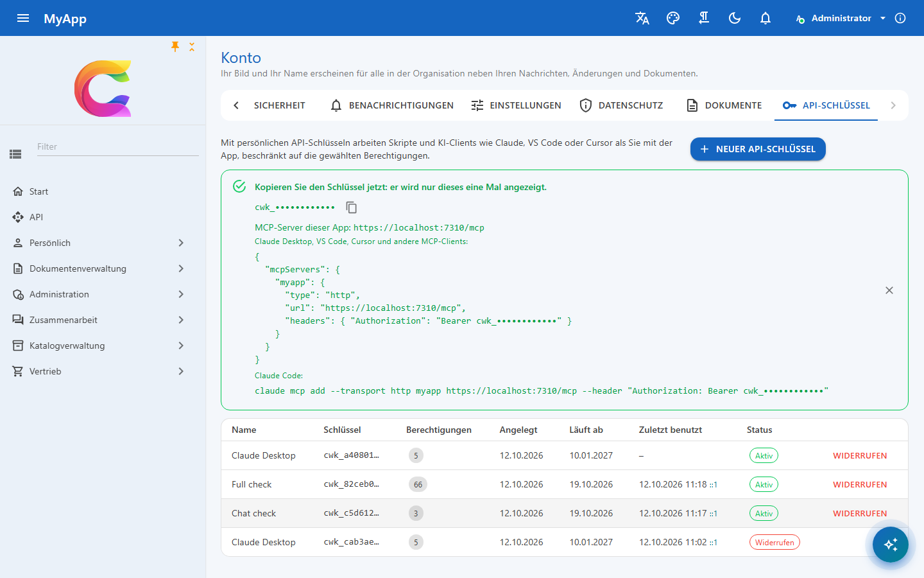924x578 pixels.
Task: Click permissions badge 3 for Chat check
Action: (416, 513)
